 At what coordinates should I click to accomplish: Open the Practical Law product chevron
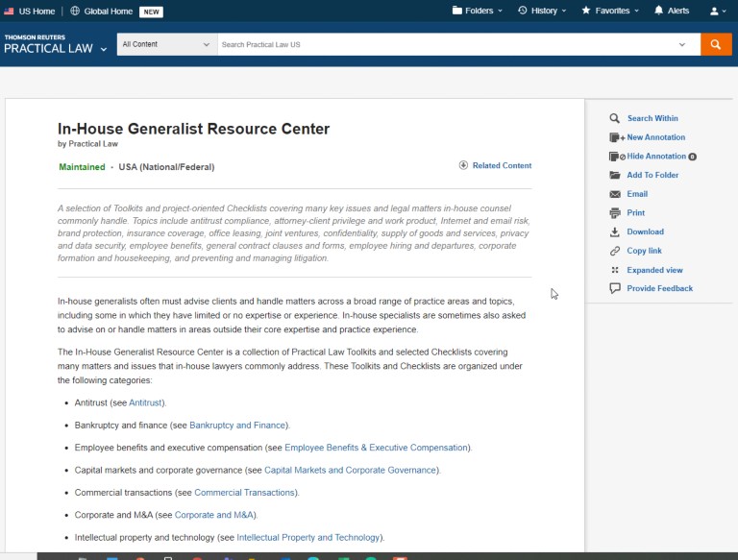pyautogui.click(x=104, y=49)
